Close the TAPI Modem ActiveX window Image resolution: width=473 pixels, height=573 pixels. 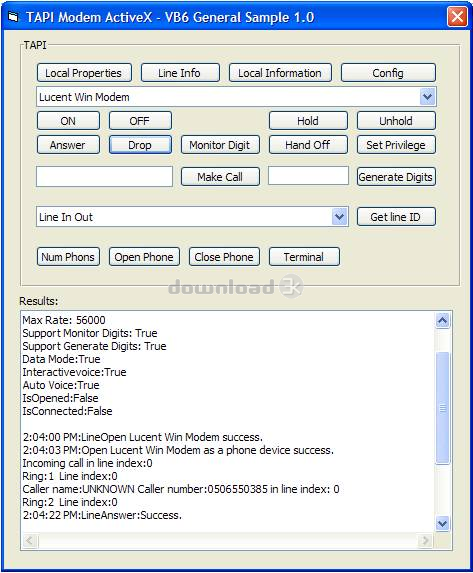tap(457, 17)
